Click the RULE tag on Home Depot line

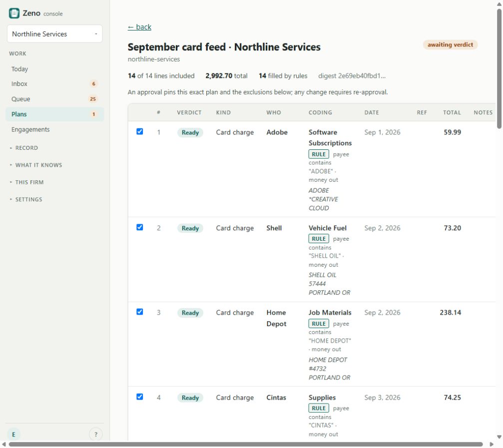(319, 324)
